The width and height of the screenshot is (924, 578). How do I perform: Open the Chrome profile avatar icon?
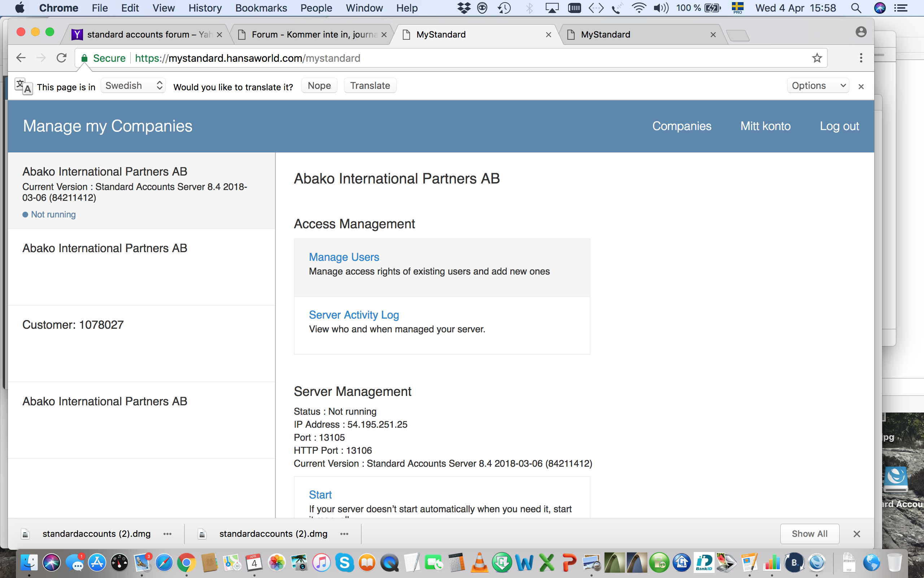tap(860, 32)
